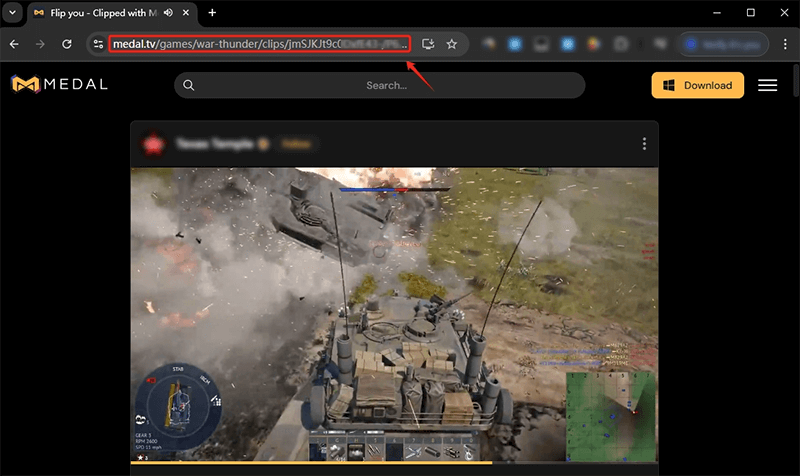Click the magnifying glass search icon
This screenshot has width=800, height=476.
189,85
